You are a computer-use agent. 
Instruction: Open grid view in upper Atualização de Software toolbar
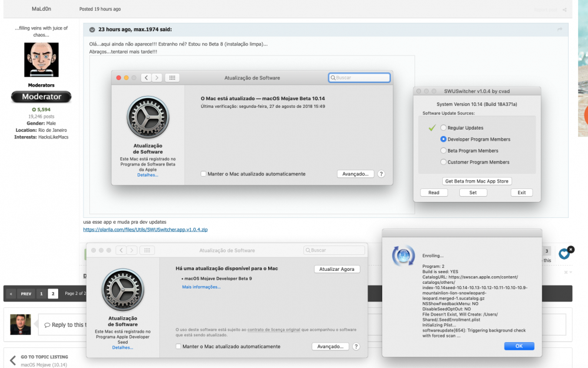click(172, 78)
